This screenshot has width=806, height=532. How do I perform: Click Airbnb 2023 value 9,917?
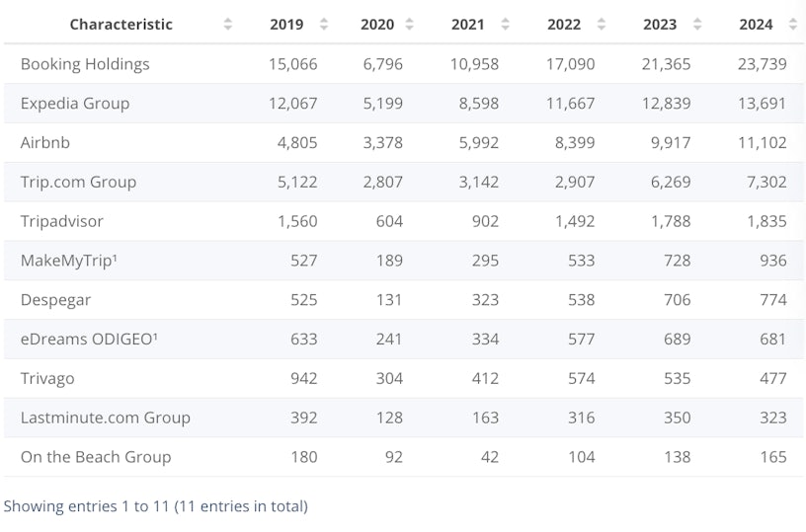(671, 143)
